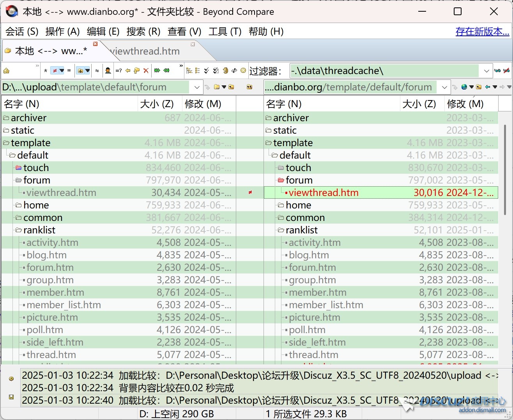Click the left folder path field
This screenshot has width=513, height=420.
coord(96,87)
